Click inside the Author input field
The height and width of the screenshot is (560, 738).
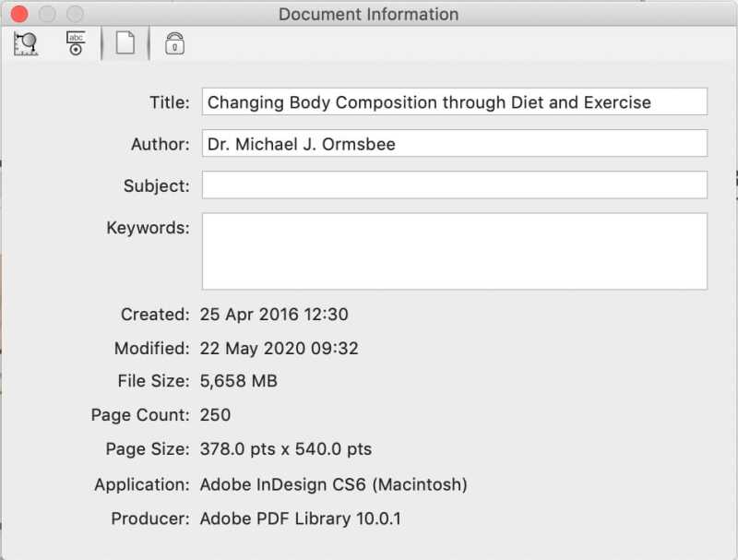pos(454,143)
